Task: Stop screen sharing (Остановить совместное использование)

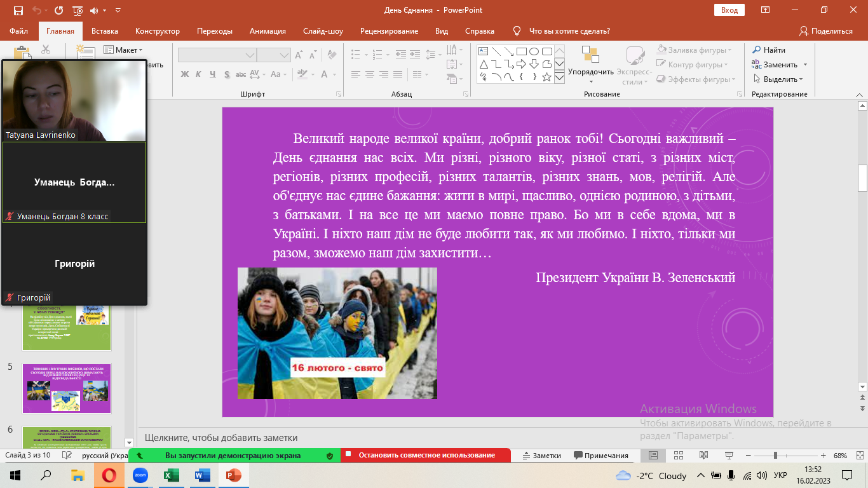Action: (x=426, y=456)
